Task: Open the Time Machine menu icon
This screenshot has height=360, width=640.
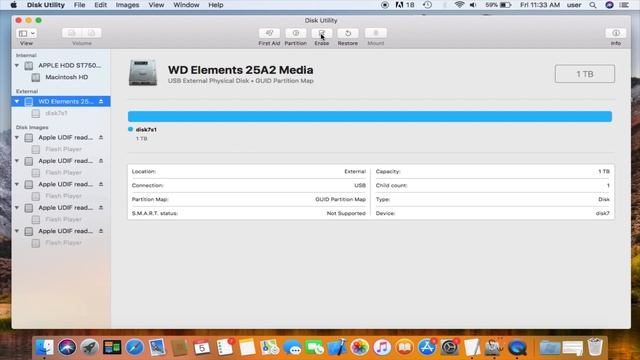Action: [427, 5]
